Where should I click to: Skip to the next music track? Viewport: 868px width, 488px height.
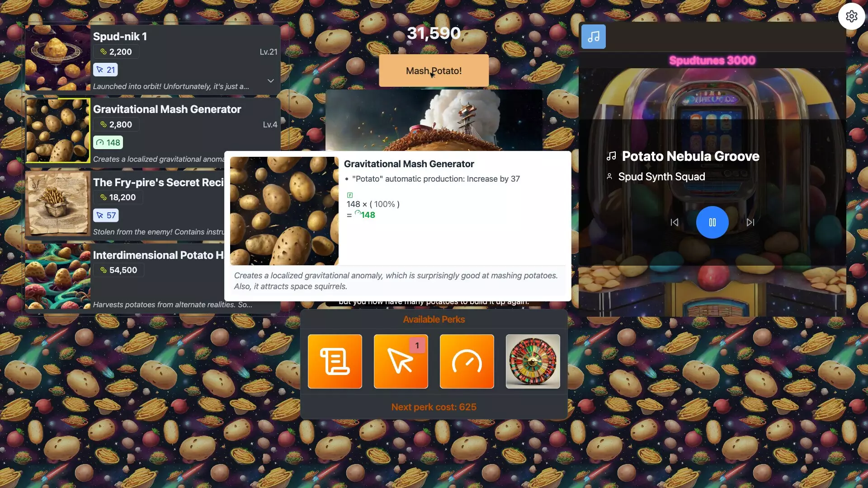(x=750, y=222)
